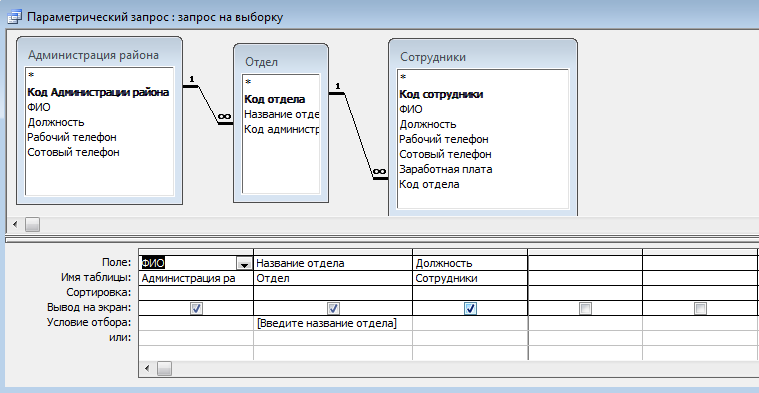This screenshot has width=759, height=393.
Task: Click the join line between Администрация района and Отдел
Action: (x=208, y=105)
